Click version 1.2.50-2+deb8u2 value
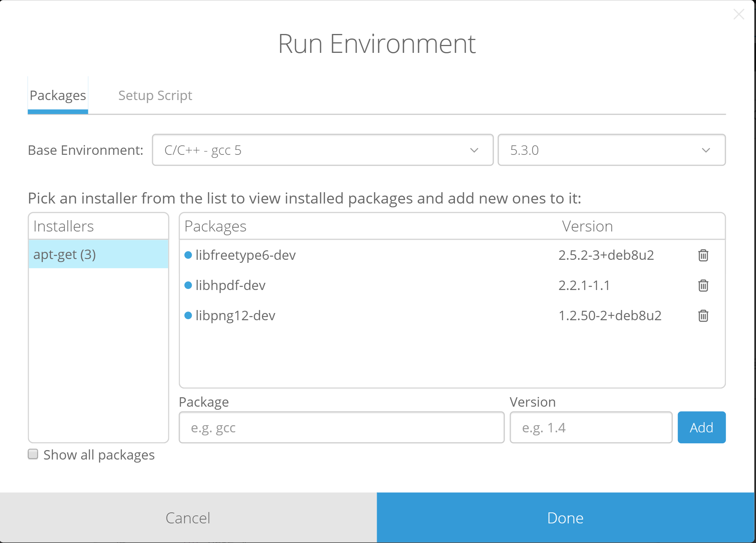 610,316
